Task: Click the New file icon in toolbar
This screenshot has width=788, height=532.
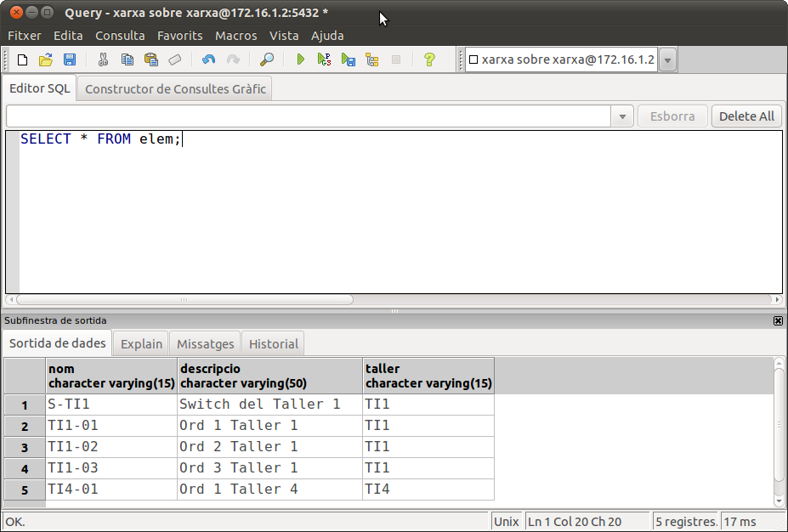Action: pos(23,59)
